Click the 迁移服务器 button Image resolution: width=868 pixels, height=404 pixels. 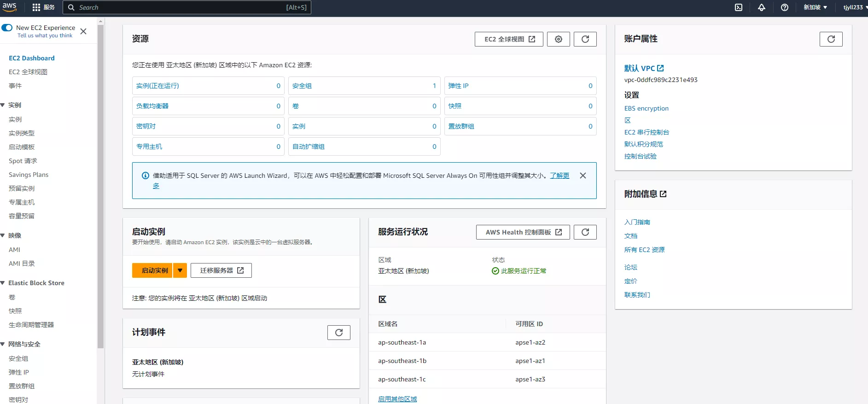pos(221,270)
